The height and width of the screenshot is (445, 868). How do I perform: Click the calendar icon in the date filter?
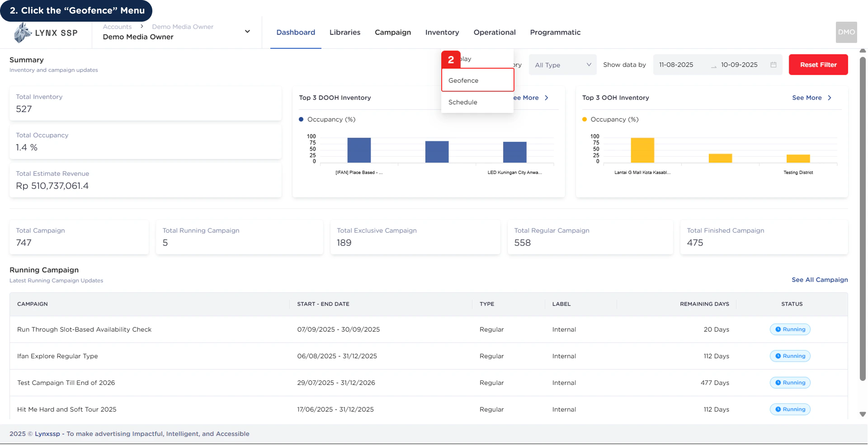click(x=773, y=65)
